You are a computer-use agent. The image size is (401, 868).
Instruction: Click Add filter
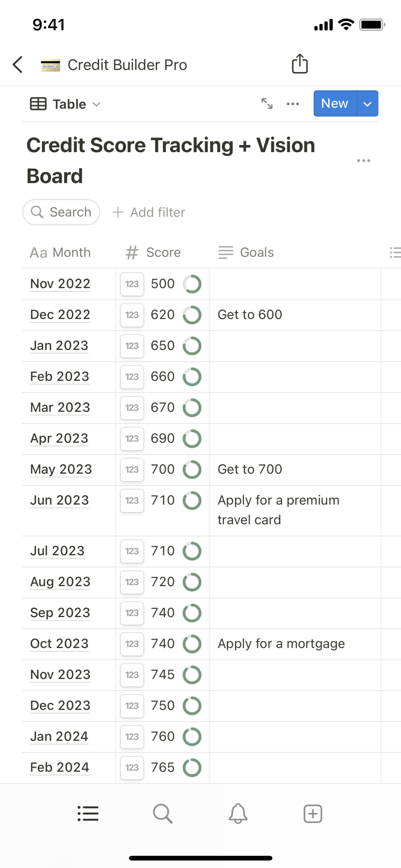(149, 212)
